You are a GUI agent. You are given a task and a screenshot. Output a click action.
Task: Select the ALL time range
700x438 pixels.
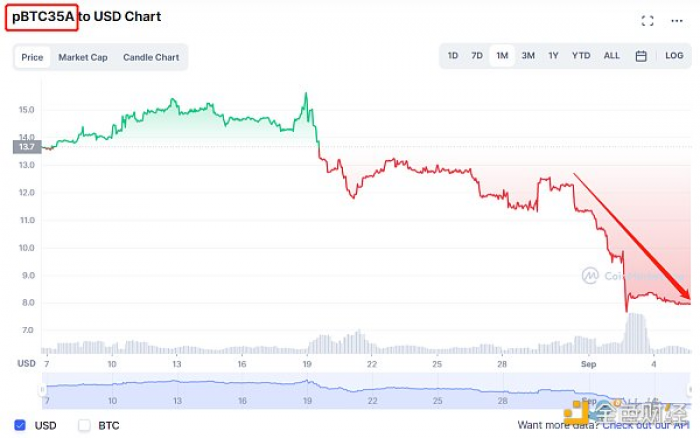pyautogui.click(x=612, y=56)
